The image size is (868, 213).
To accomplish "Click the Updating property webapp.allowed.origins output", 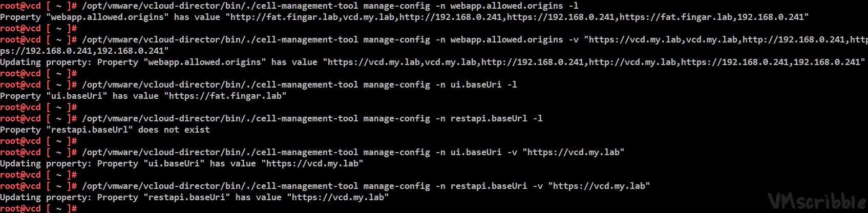I will click(432, 62).
